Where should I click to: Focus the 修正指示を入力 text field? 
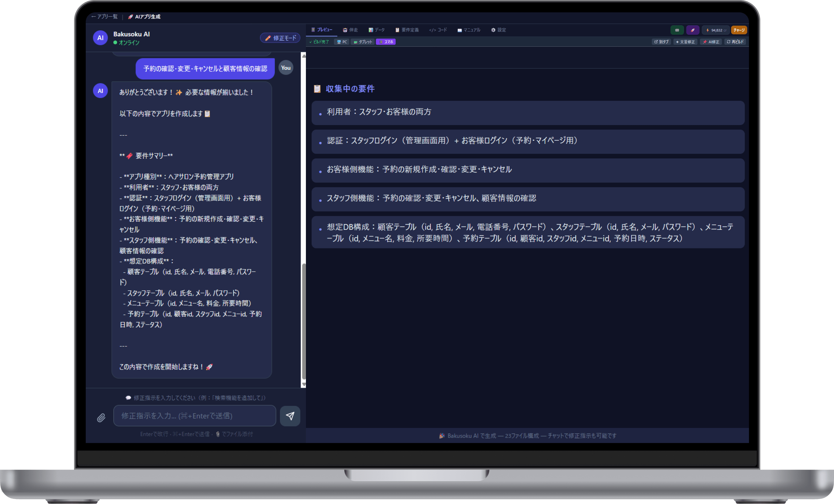point(194,416)
